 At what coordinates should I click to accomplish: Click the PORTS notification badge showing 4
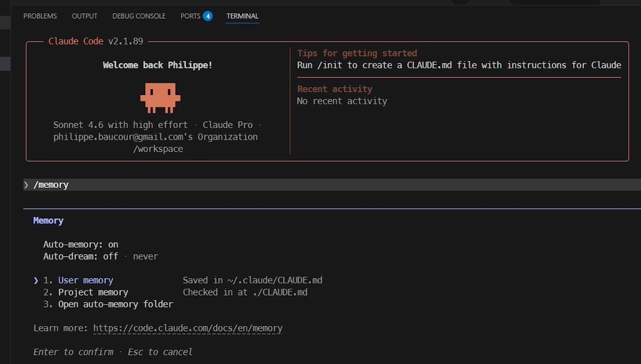208,16
